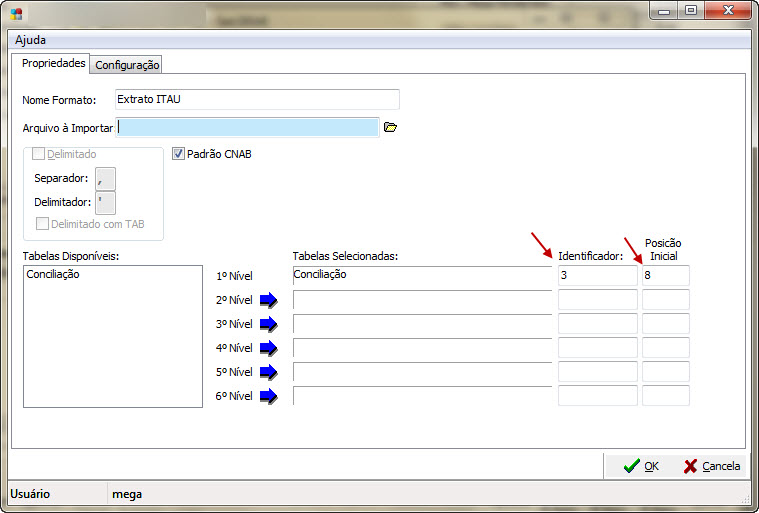Screen dimensions: 759x513
Task: Enable Delimitado com TAB checkbox
Action: [43, 224]
